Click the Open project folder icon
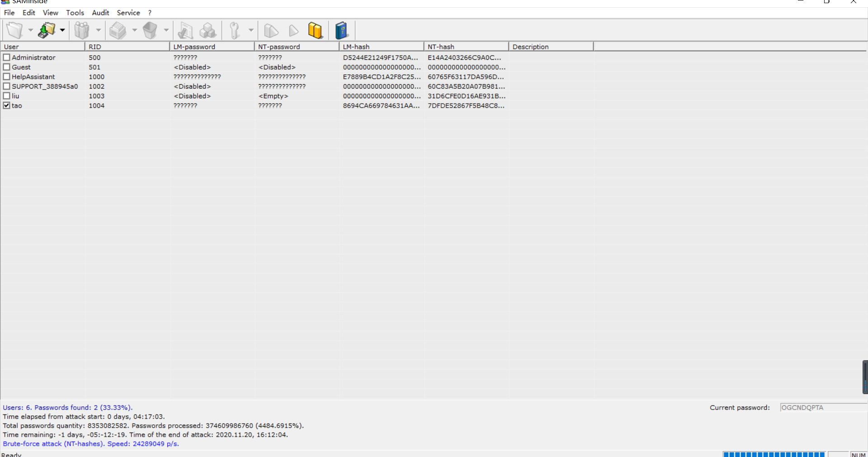This screenshot has height=457, width=868. [x=15, y=30]
